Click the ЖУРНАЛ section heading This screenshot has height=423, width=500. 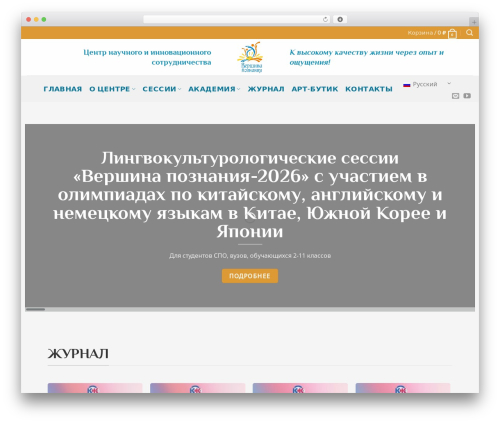point(78,354)
